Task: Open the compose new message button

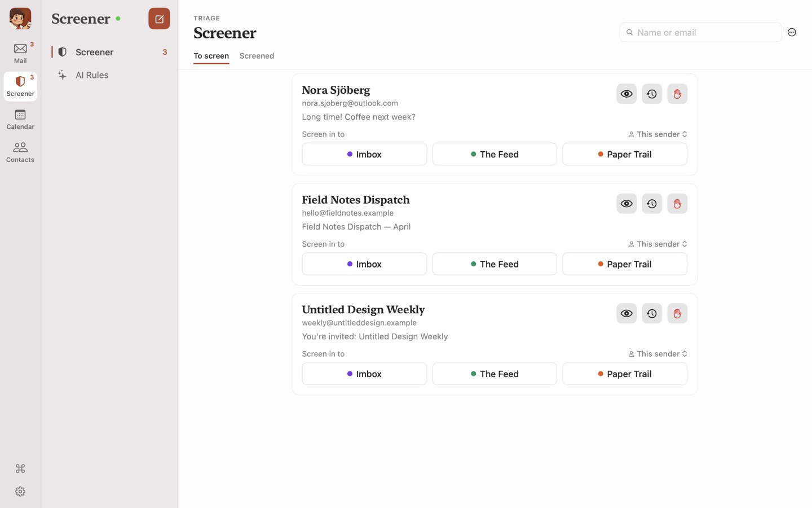Action: point(159,19)
